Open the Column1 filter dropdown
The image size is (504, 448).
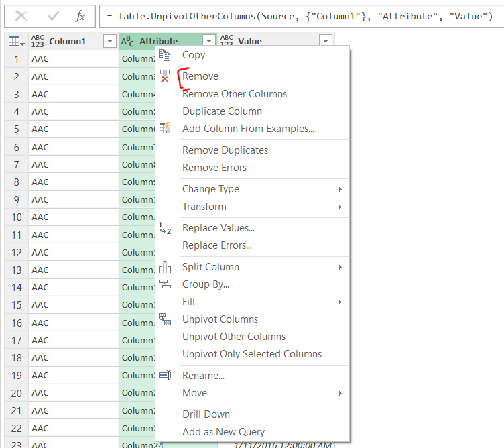[110, 41]
